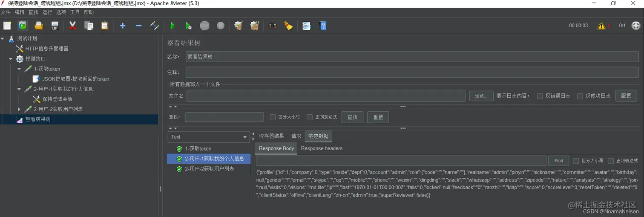Open the 选项 menu

point(61,12)
